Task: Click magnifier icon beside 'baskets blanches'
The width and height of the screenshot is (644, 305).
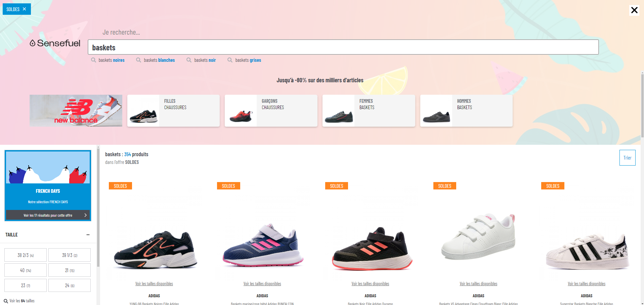Action: pyautogui.click(x=138, y=60)
